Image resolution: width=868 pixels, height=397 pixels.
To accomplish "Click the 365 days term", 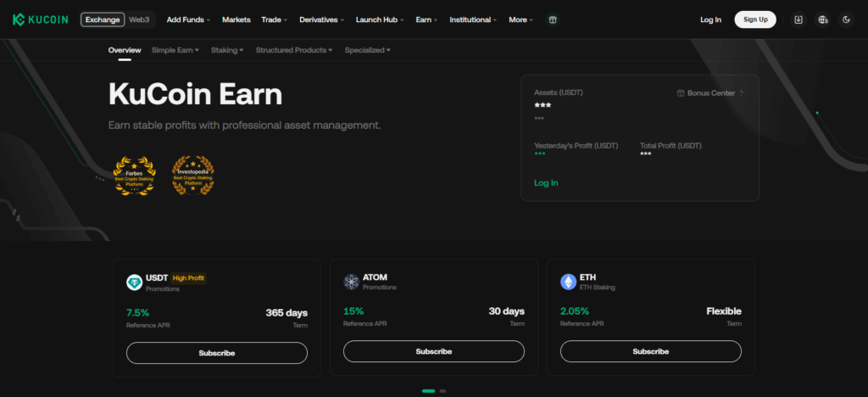I will (287, 313).
